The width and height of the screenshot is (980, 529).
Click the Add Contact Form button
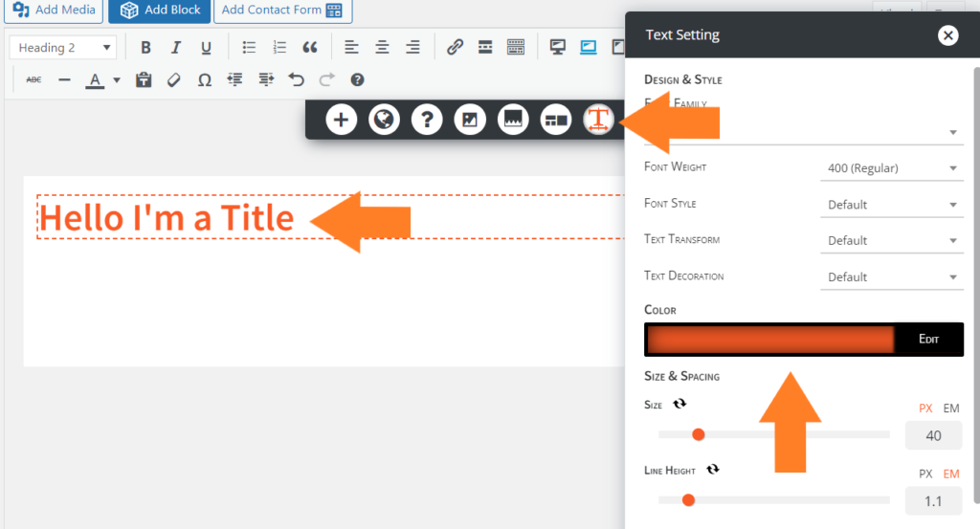coord(282,10)
